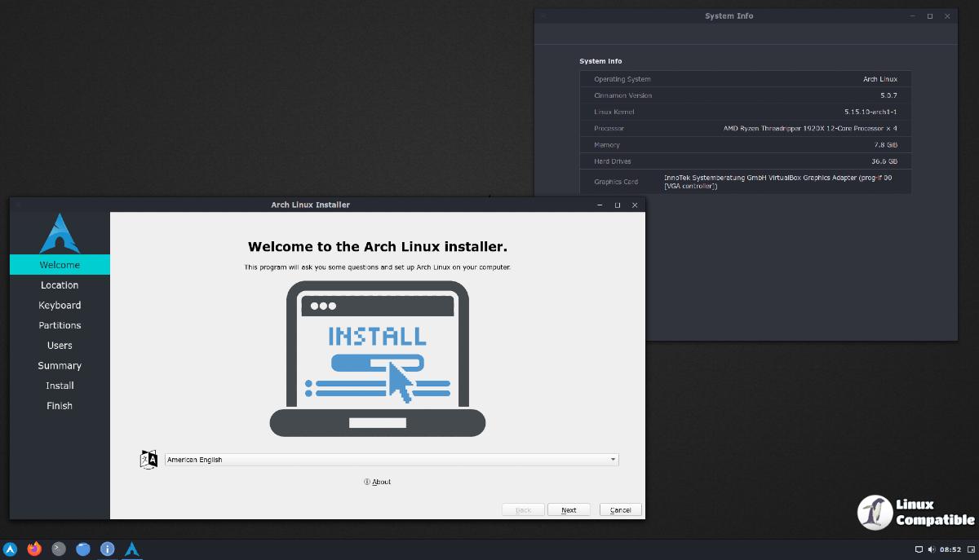979x560 pixels.
Task: Select the Users step in sidebar
Action: pyautogui.click(x=60, y=346)
